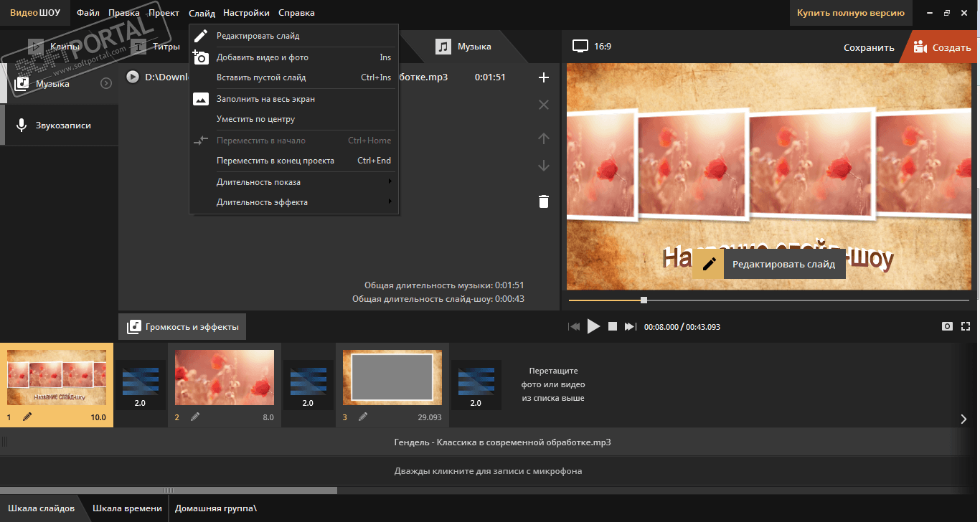
Task: Click the Общая длительность музыки: 0:01:51 text
Action: coord(444,285)
